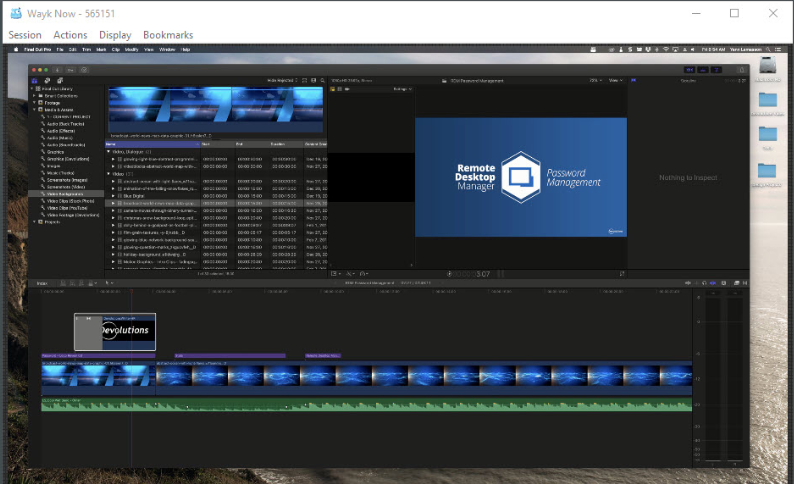Click the import media arrow toolbar button
The image size is (794, 484).
click(58, 70)
